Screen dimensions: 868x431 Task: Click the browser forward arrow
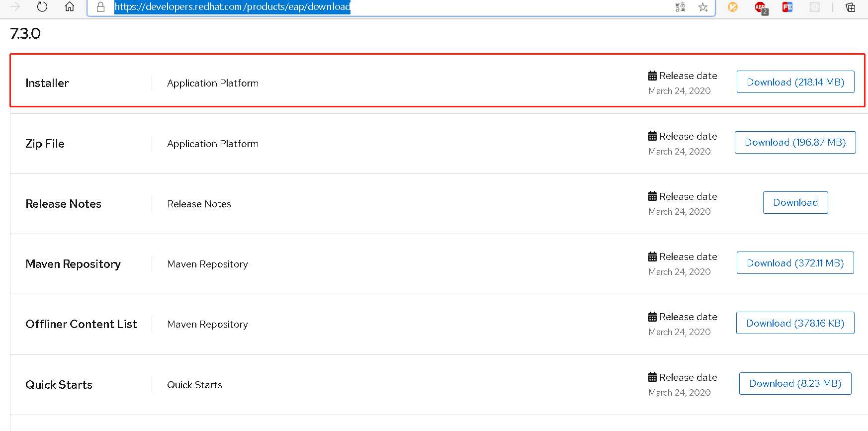pos(15,7)
